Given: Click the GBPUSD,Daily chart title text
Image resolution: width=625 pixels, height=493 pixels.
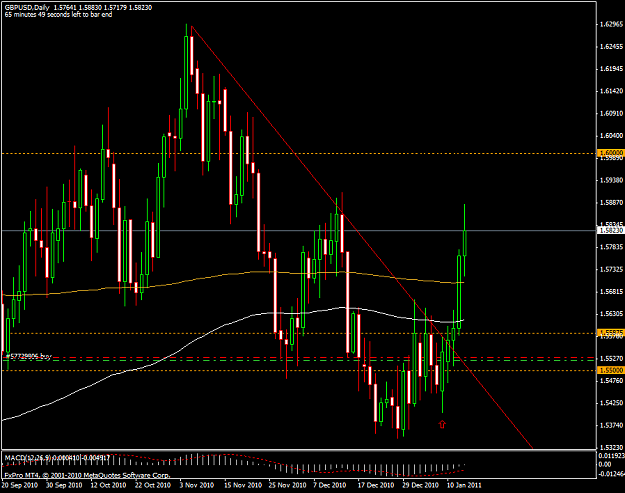Looking at the screenshot, I should (28, 7).
